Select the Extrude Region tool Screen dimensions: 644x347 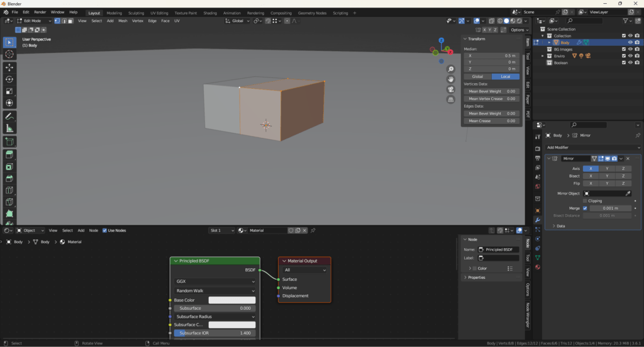[x=9, y=154]
